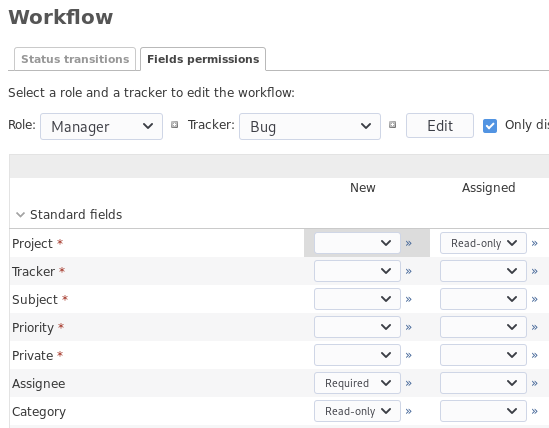Viewport: 549px width, 428px height.
Task: Click the multi-select toggle icon beside Tracker dropdown
Action: [392, 125]
